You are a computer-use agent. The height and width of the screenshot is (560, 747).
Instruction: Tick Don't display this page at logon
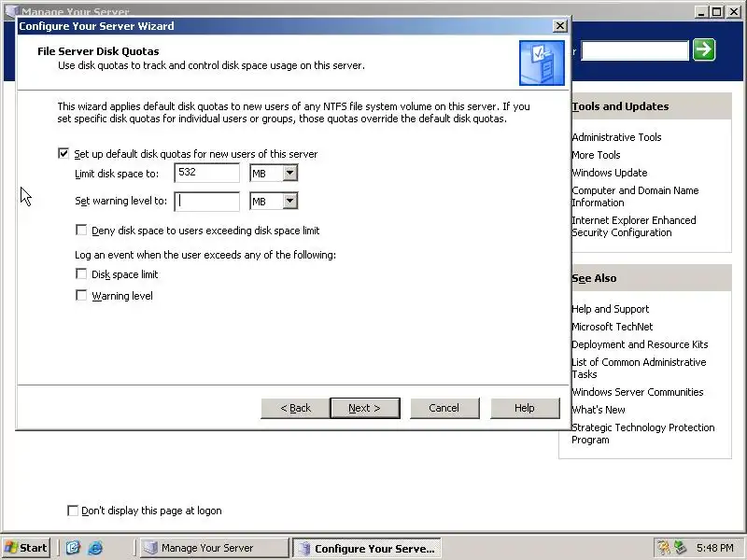coord(73,511)
